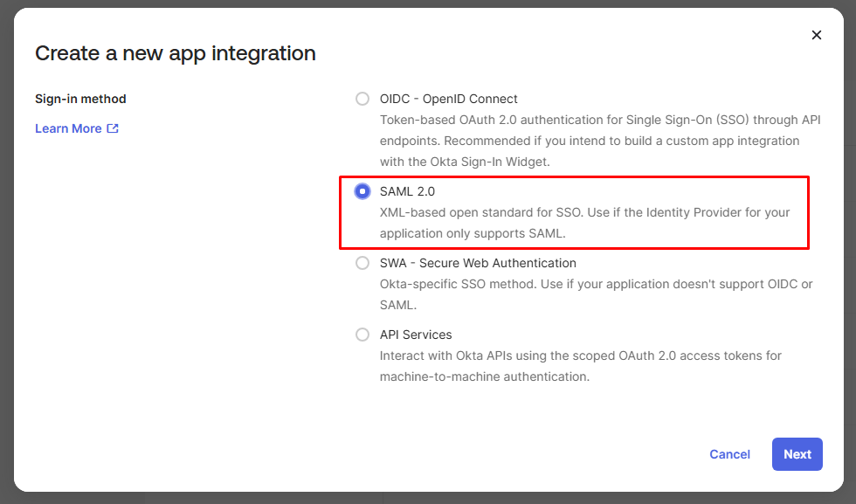Click the "SWA - Secure Web Authentication" title
Screen dimensions: 856x504
click(x=478, y=263)
